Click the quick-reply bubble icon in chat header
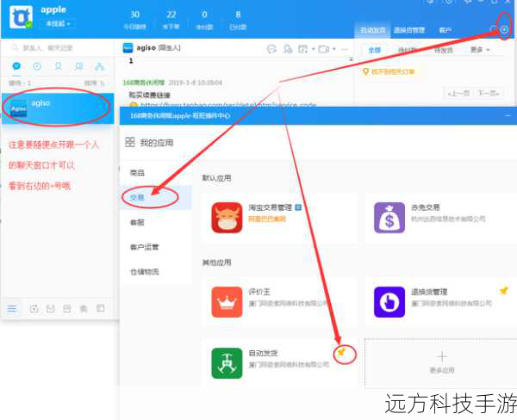This screenshot has height=420, width=517. [271, 49]
